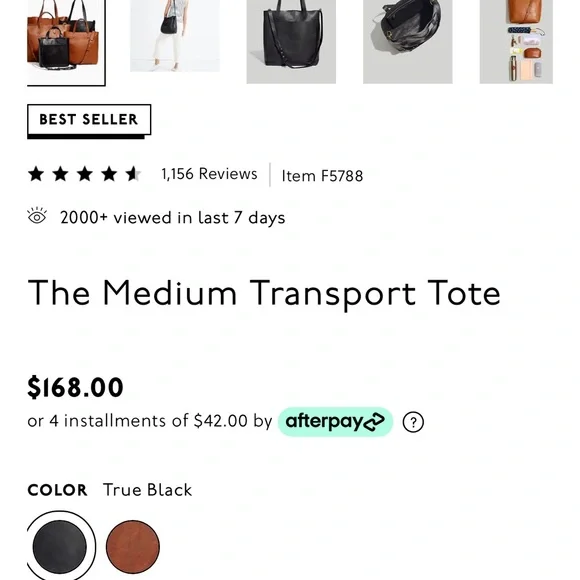Click The Medium Transport Tote title

[x=264, y=294]
